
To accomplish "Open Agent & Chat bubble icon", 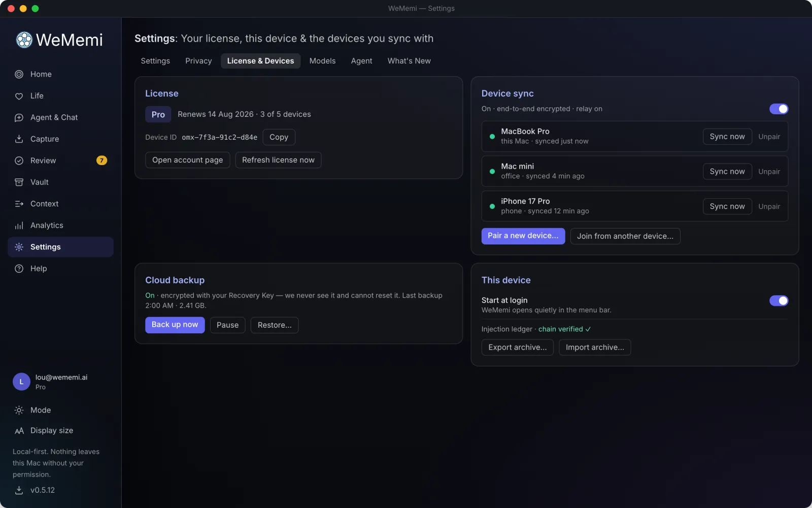I will coord(19,117).
